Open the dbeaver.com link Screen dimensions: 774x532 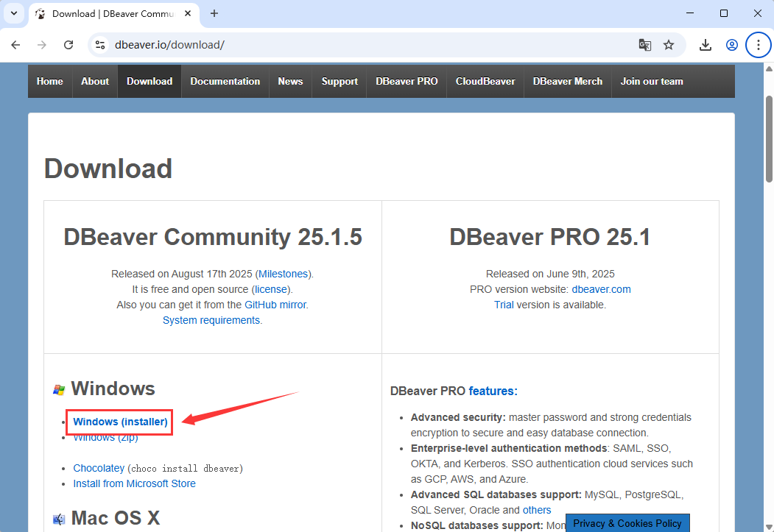[601, 288]
